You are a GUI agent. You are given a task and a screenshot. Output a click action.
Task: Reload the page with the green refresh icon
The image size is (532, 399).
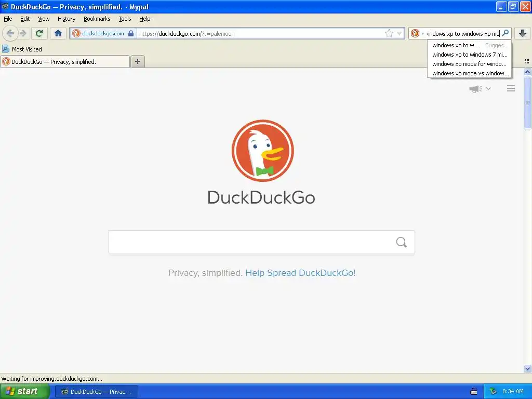(x=39, y=33)
